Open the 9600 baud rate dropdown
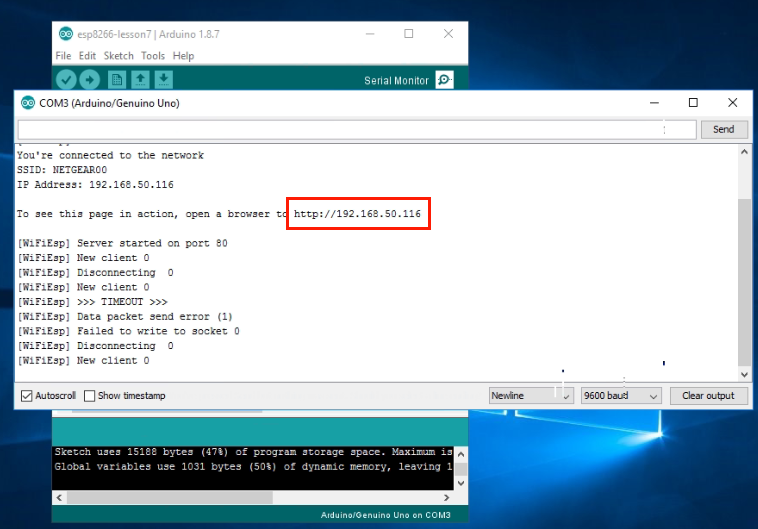758x529 pixels. click(621, 396)
